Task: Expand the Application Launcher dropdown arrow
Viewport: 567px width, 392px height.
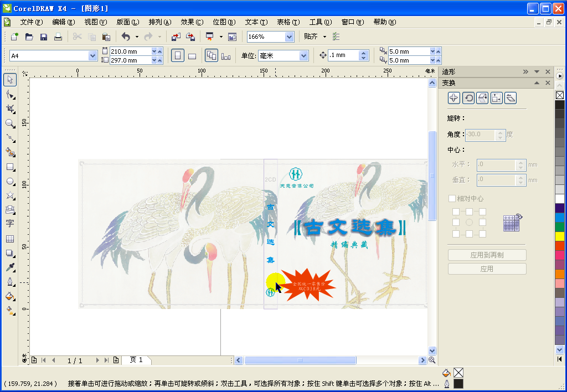Action: point(221,37)
